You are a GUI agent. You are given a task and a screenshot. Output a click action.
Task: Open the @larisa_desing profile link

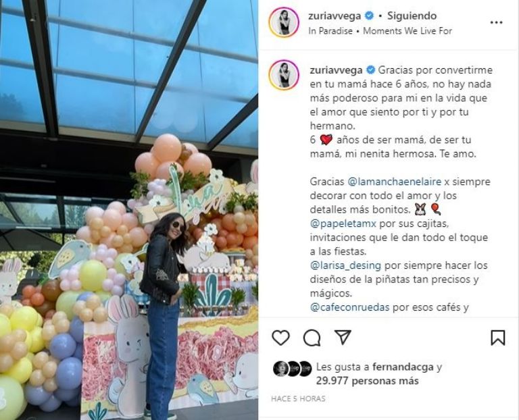tap(345, 265)
